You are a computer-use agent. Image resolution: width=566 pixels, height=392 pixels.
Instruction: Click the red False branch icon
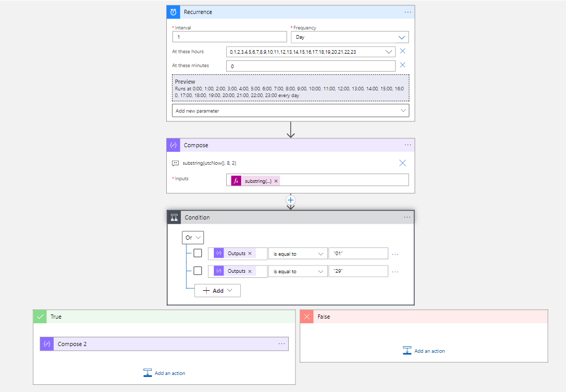tap(307, 316)
